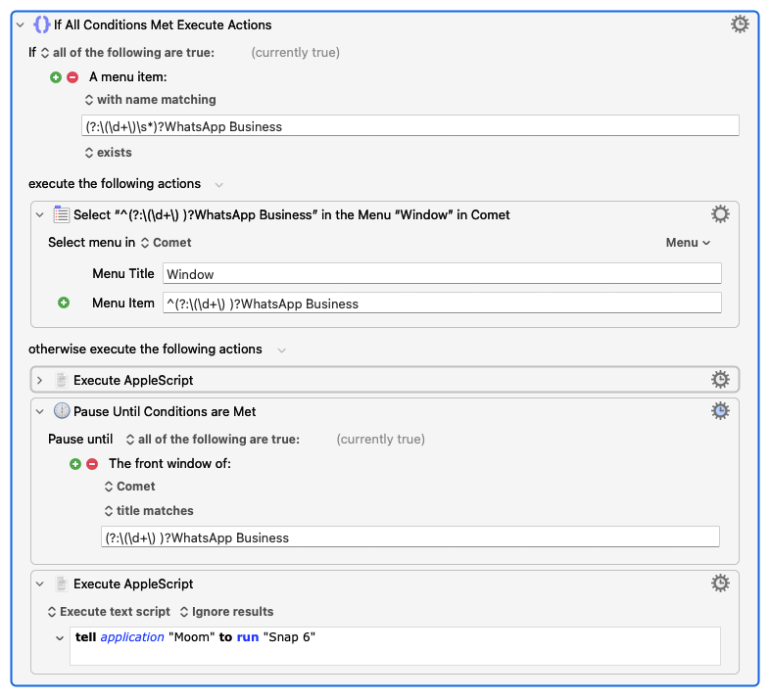This screenshot has width=770, height=700.
Task: Click the Menu Title field containing 'Window'
Action: (x=441, y=274)
